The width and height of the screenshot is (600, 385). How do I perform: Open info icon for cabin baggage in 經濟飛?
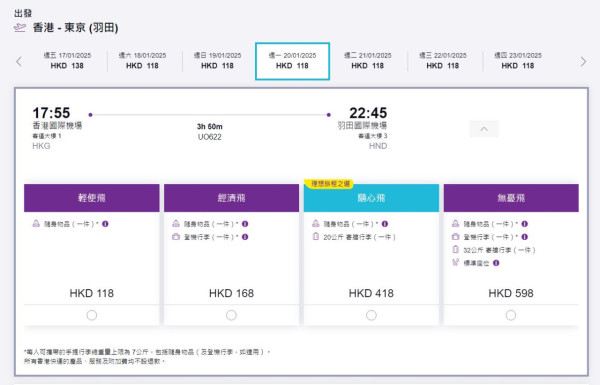point(245,237)
